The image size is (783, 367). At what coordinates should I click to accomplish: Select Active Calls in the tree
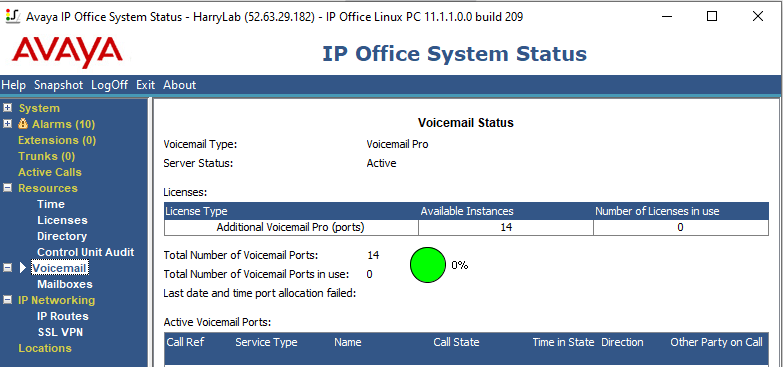50,172
